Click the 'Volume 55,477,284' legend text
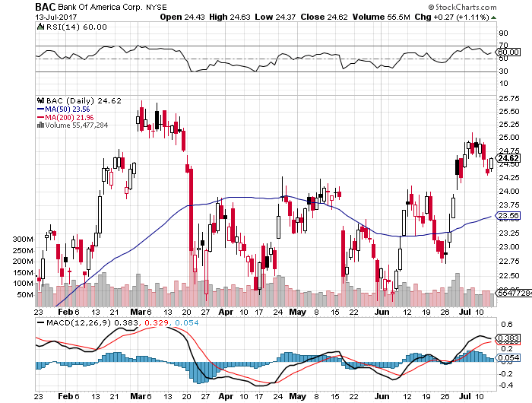The width and height of the screenshot is (532, 403). click(76, 125)
